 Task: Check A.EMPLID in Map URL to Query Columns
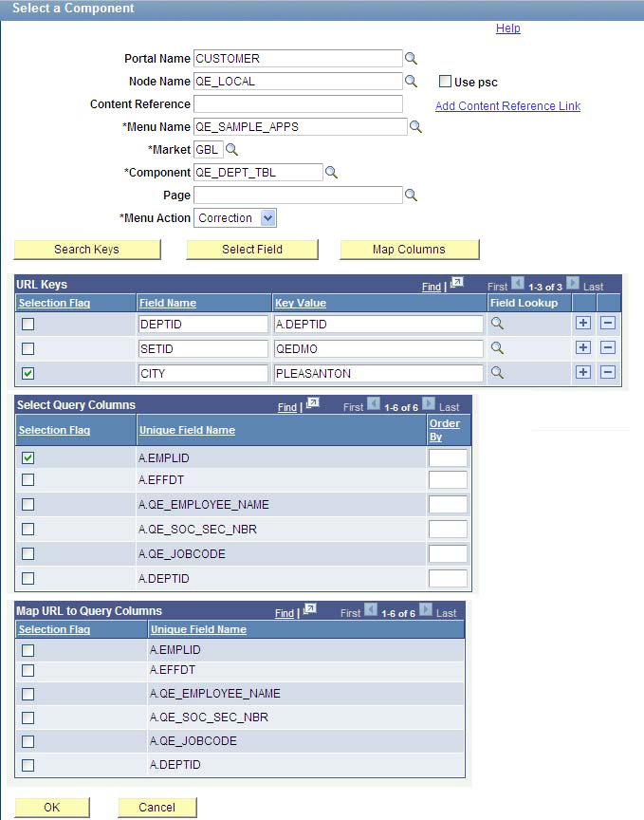(x=28, y=650)
